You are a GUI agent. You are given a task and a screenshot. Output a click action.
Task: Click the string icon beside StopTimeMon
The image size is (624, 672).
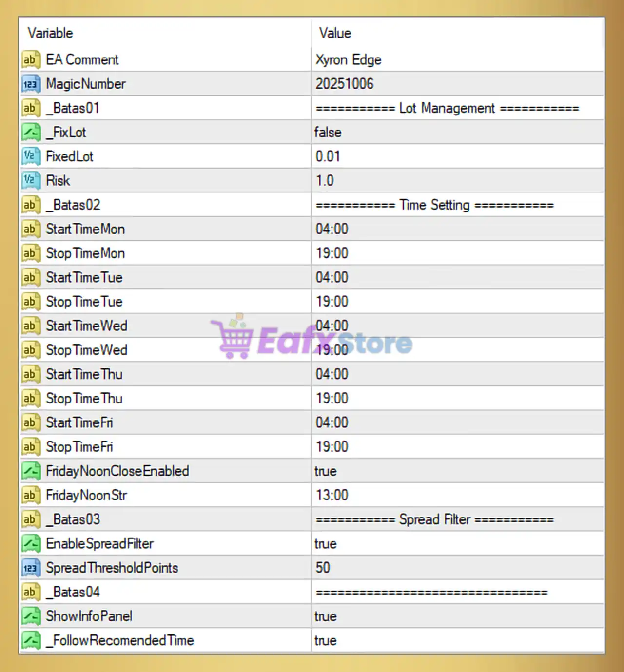[31, 253]
